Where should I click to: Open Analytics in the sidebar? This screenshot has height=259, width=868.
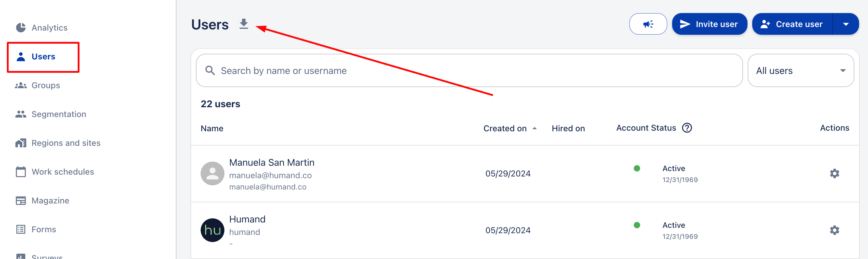pos(49,28)
